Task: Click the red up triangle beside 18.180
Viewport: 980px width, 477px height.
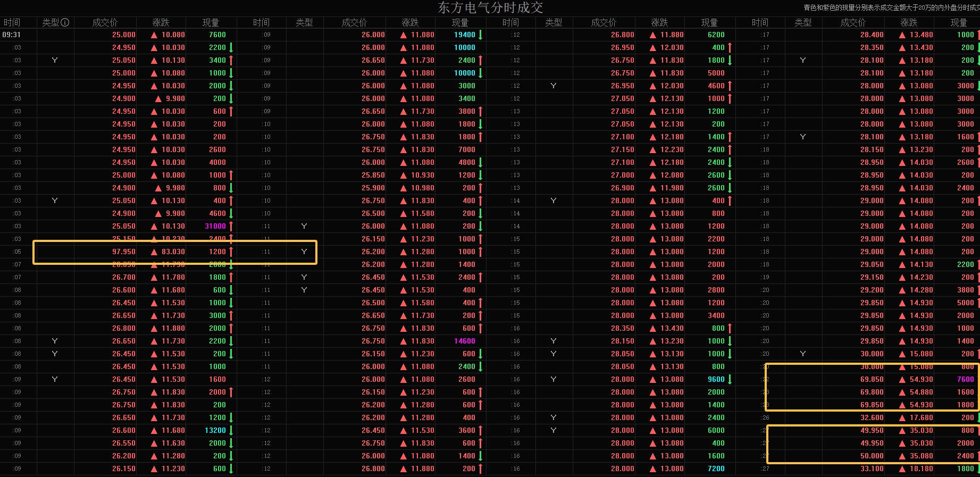Action: point(902,469)
